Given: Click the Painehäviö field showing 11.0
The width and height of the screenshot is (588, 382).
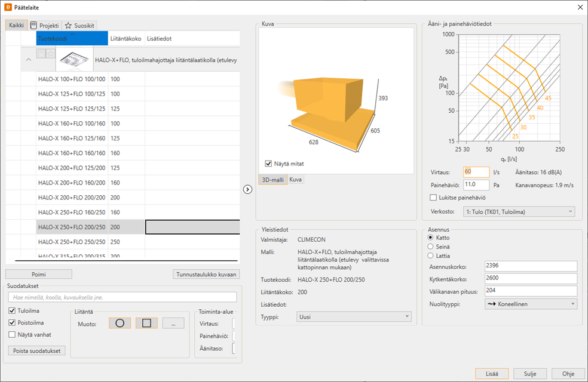Looking at the screenshot, I should pyautogui.click(x=476, y=184).
